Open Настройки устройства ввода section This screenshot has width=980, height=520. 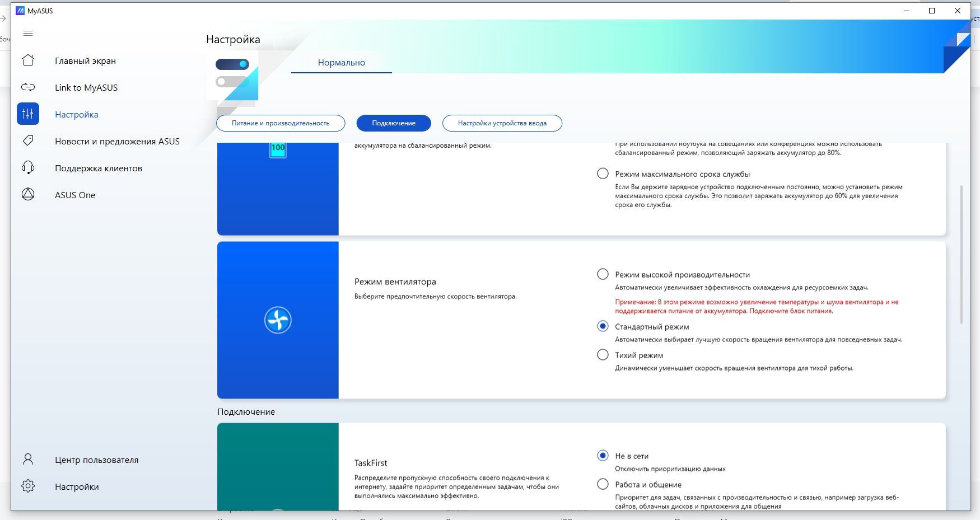click(x=502, y=123)
